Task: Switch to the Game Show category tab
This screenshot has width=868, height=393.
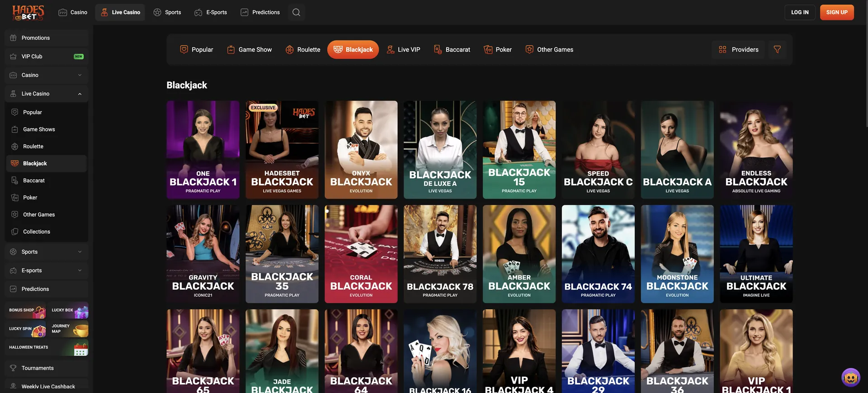Action: (x=249, y=50)
